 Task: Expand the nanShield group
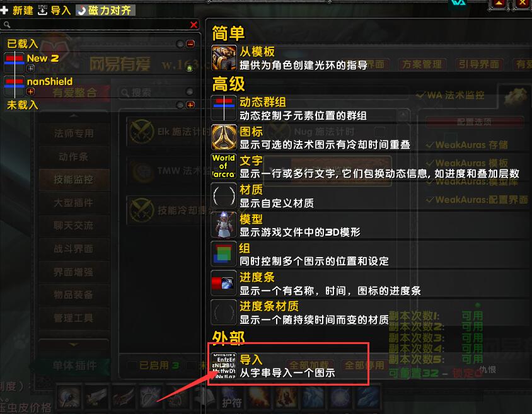30,91
